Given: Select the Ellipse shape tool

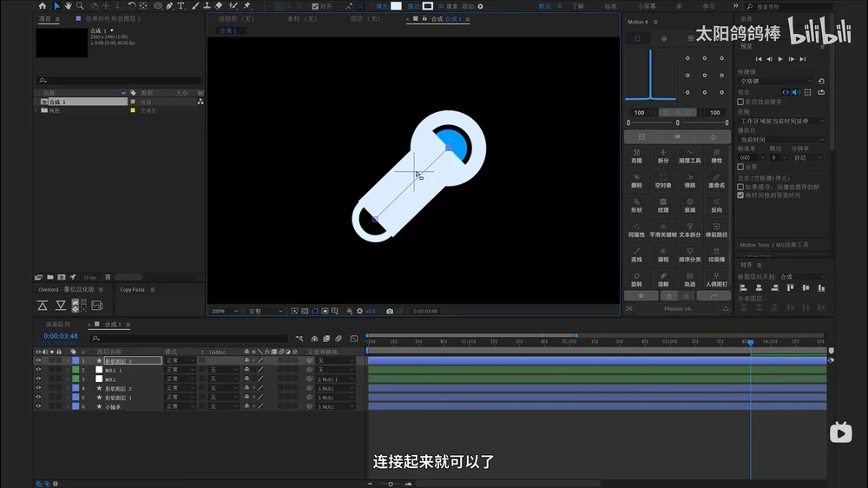Looking at the screenshot, I should pos(158,6).
